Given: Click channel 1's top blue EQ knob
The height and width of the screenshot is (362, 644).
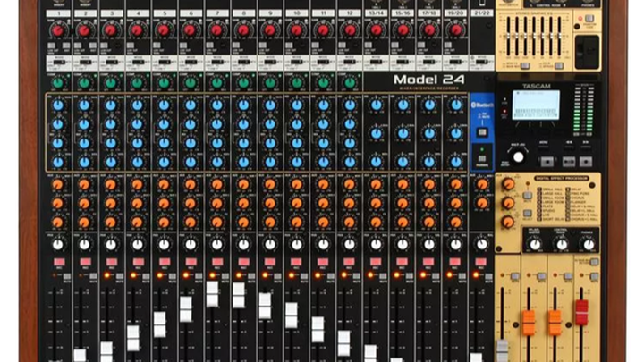Looking at the screenshot, I should tap(58, 105).
